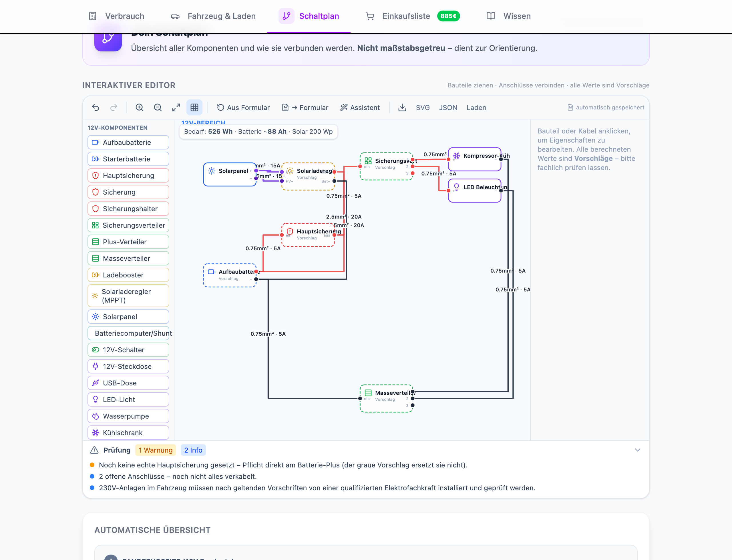Viewport: 732px width, 560px height.
Task: Choose the Sicherung palette item
Action: coord(128,192)
